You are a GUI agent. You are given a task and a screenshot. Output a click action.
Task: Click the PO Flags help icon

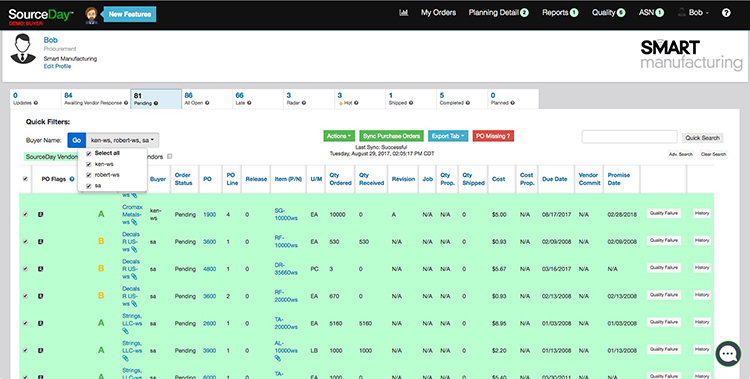pos(72,179)
